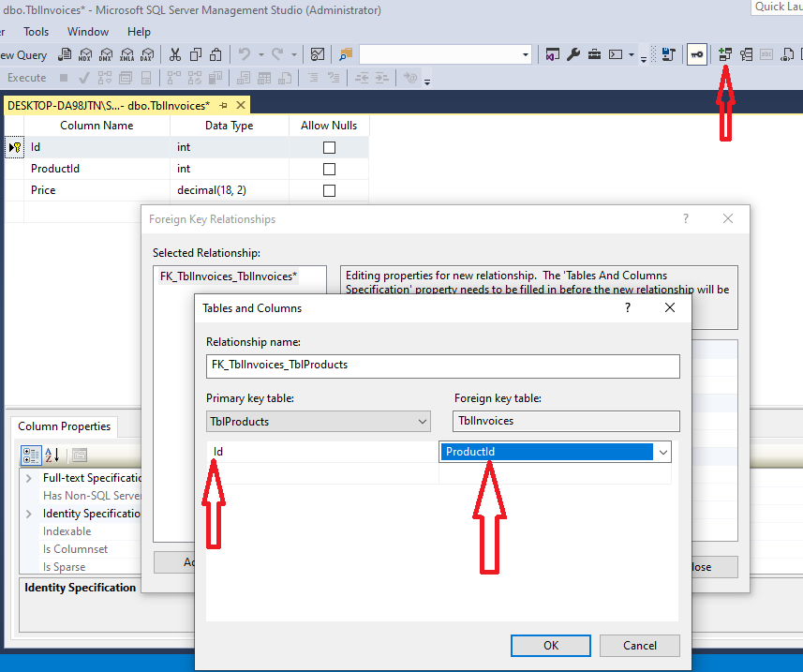The width and height of the screenshot is (803, 672).
Task: Click the Redo arrow icon
Action: [277, 54]
